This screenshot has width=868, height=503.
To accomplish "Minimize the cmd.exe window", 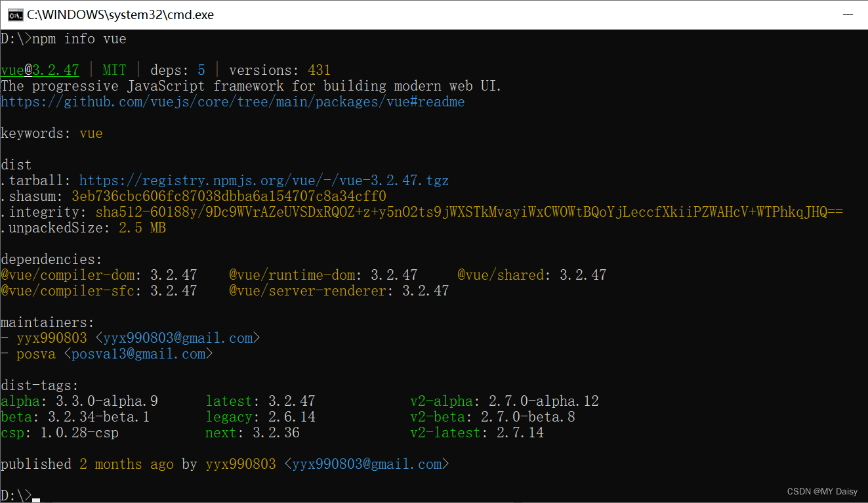I will (848, 14).
